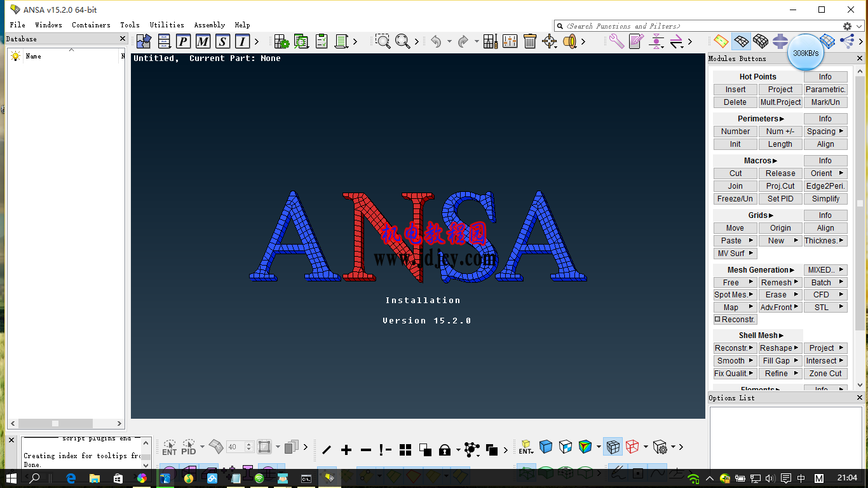This screenshot has height=488, width=868.
Task: Click the Modules Buttons vertical scrollbar thumb
Action: [860, 203]
